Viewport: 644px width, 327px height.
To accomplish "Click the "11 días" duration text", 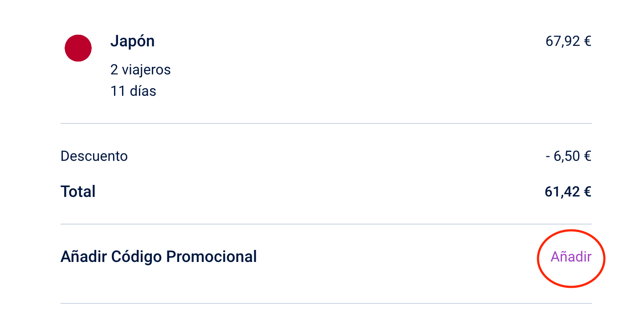I will click(133, 91).
